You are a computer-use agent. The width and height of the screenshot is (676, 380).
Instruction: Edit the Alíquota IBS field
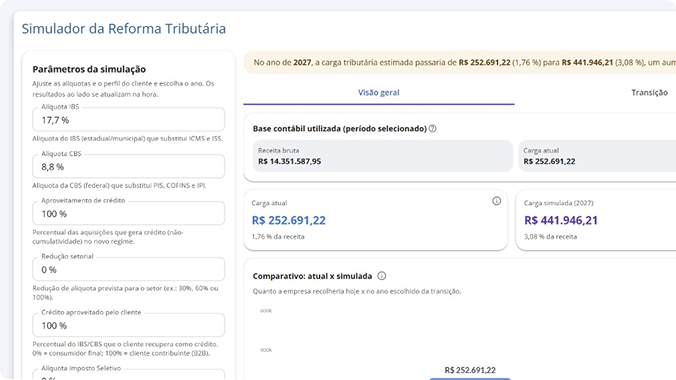pos(128,119)
